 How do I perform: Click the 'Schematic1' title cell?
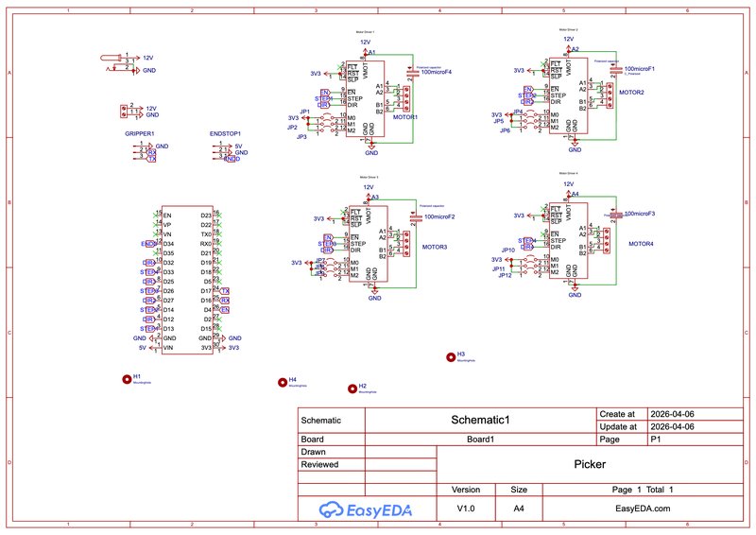480,420
